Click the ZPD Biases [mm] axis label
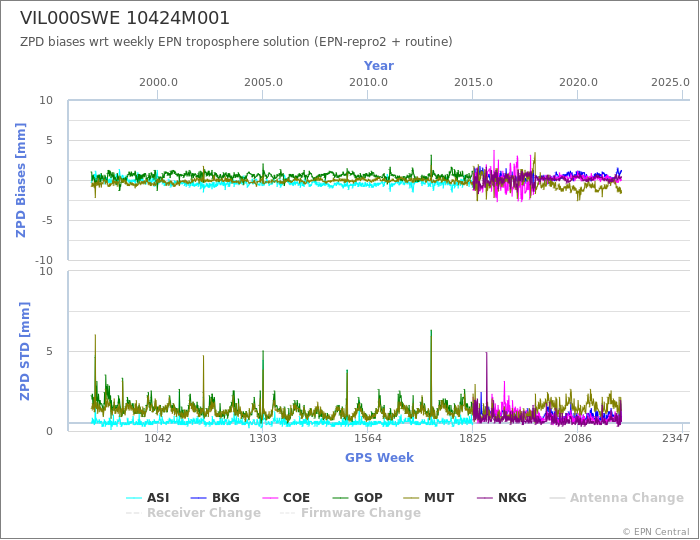Viewport: 700px width, 540px height. tap(21, 180)
